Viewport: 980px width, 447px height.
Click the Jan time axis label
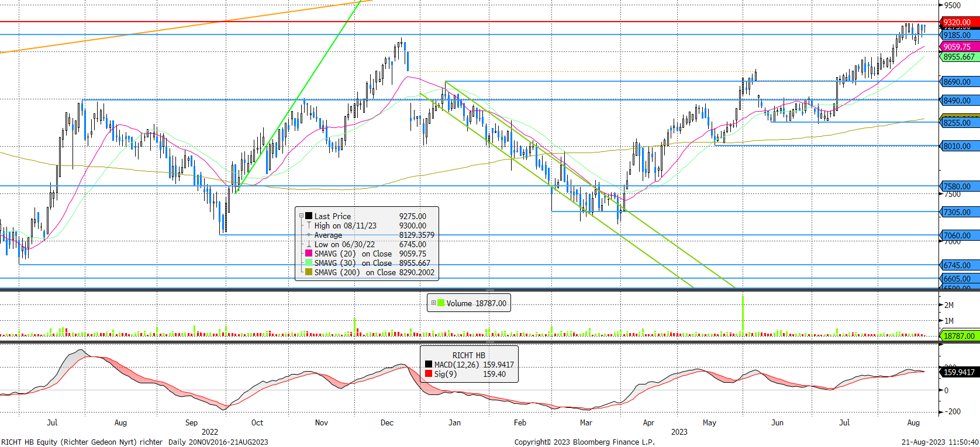454,422
